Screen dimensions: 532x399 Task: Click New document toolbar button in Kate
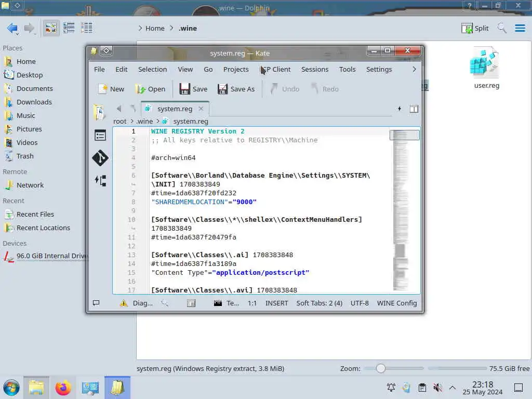[111, 89]
